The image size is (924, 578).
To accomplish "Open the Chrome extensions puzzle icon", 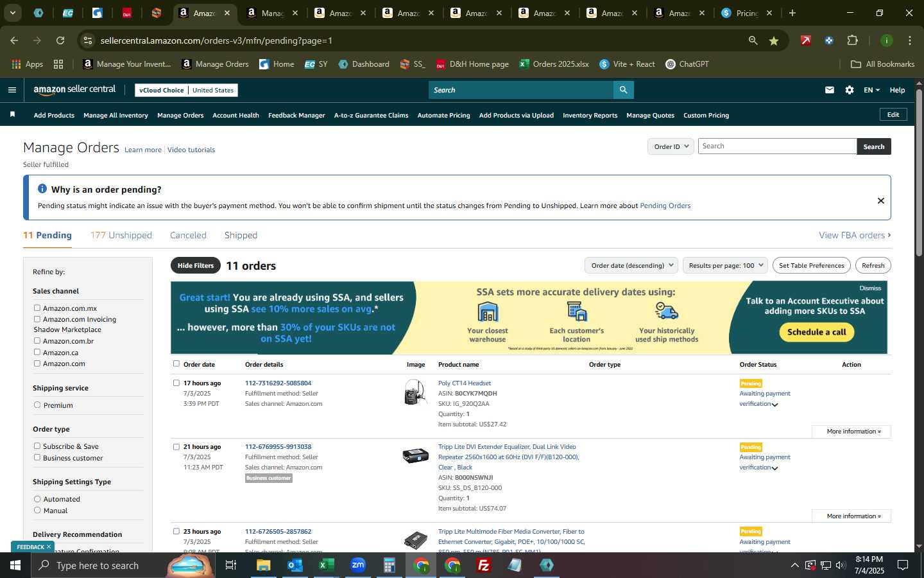I will coord(853,40).
